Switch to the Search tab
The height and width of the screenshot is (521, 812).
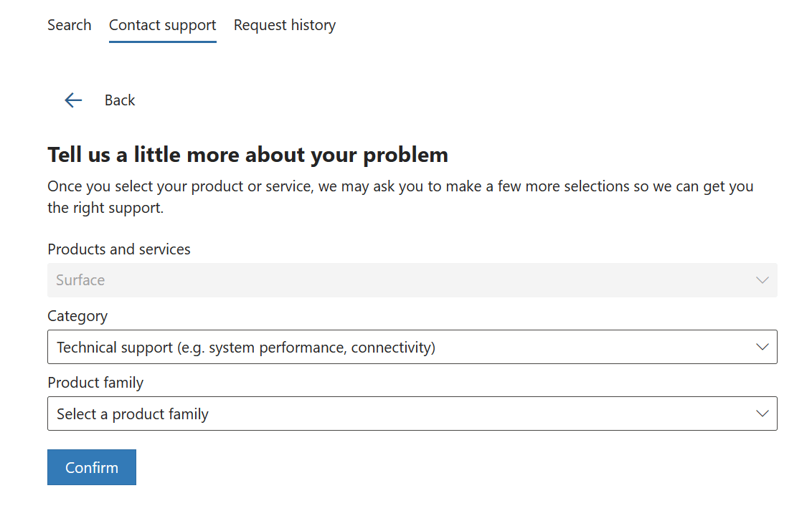pyautogui.click(x=70, y=25)
